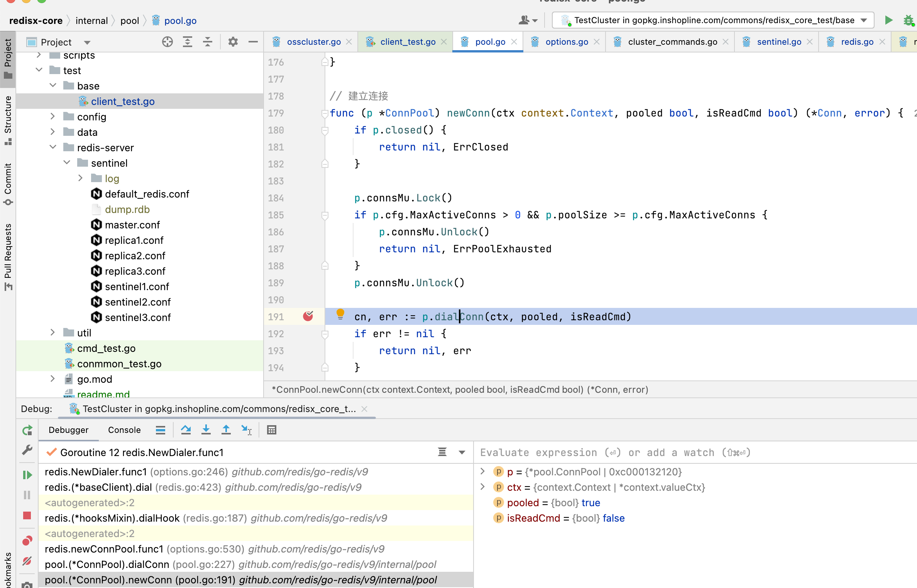Open the user account icon menu
The height and width of the screenshot is (588, 917).
click(528, 20)
